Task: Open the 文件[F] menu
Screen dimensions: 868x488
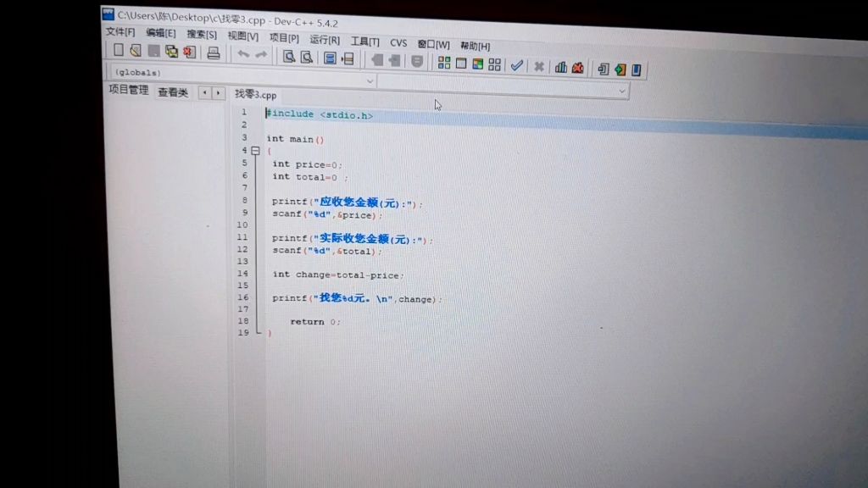Action: (120, 31)
